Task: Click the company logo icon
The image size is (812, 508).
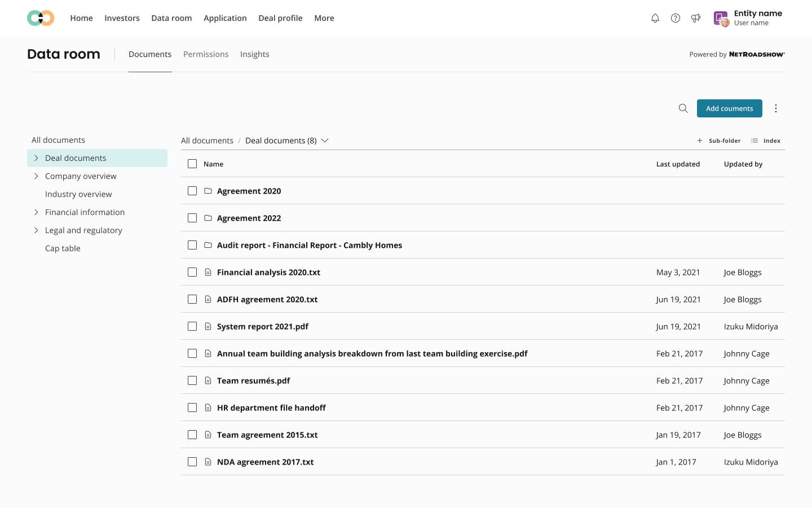Action: [x=41, y=18]
